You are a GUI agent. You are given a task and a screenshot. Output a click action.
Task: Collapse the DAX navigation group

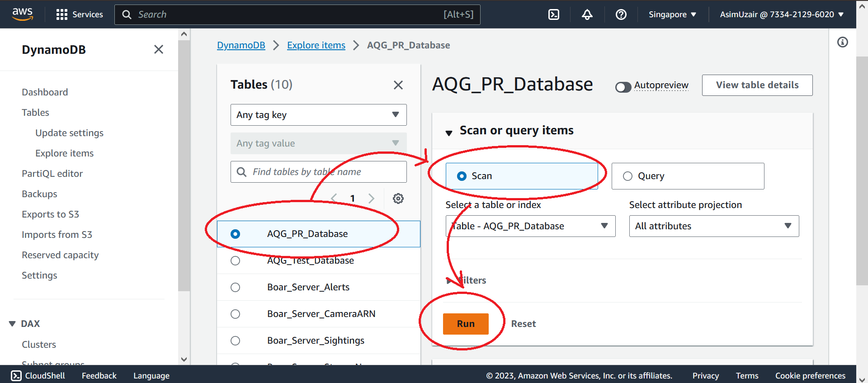coord(12,324)
